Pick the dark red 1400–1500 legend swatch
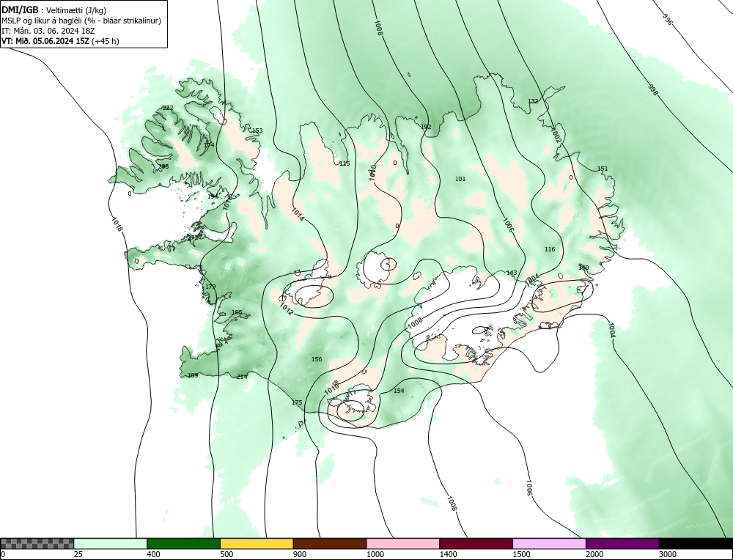The width and height of the screenshot is (733, 560). coord(476,544)
